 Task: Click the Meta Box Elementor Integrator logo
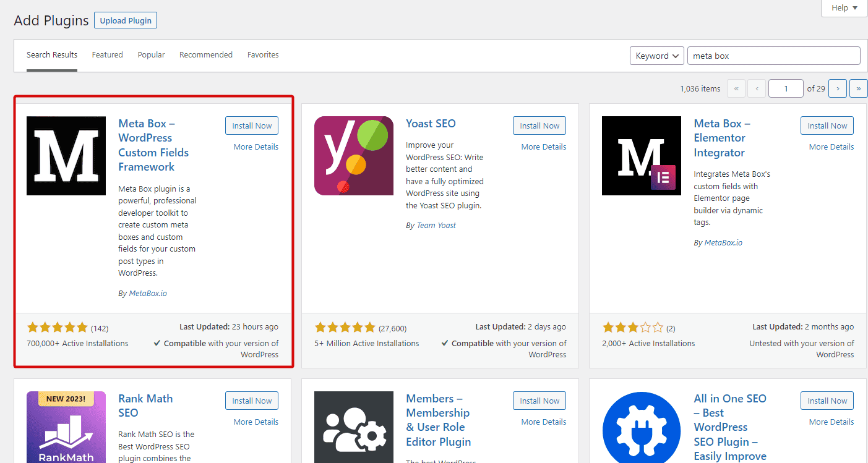coord(642,156)
